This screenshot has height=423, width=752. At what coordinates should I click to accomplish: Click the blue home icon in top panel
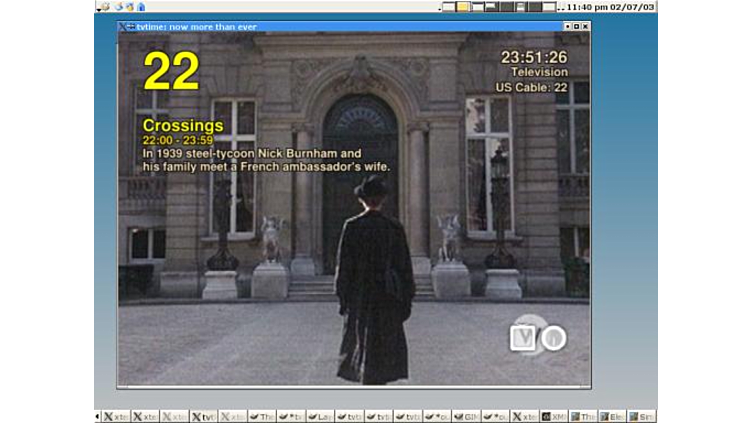pos(141,6)
